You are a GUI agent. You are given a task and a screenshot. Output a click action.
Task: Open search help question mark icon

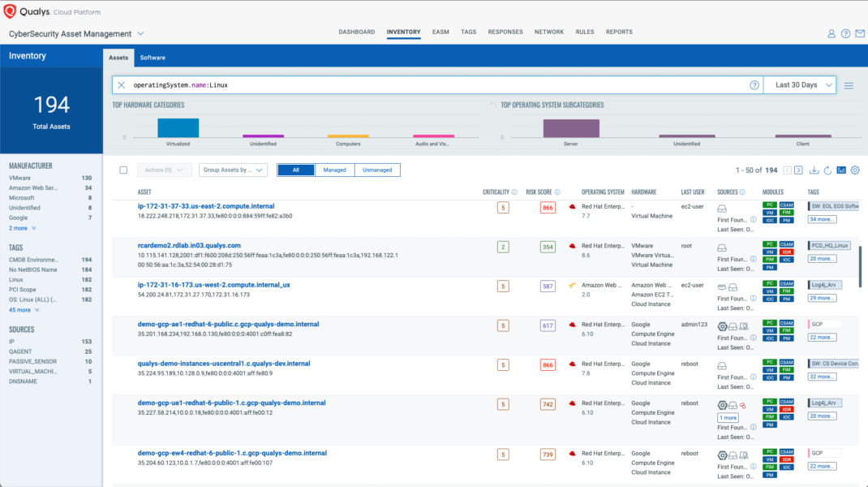754,85
